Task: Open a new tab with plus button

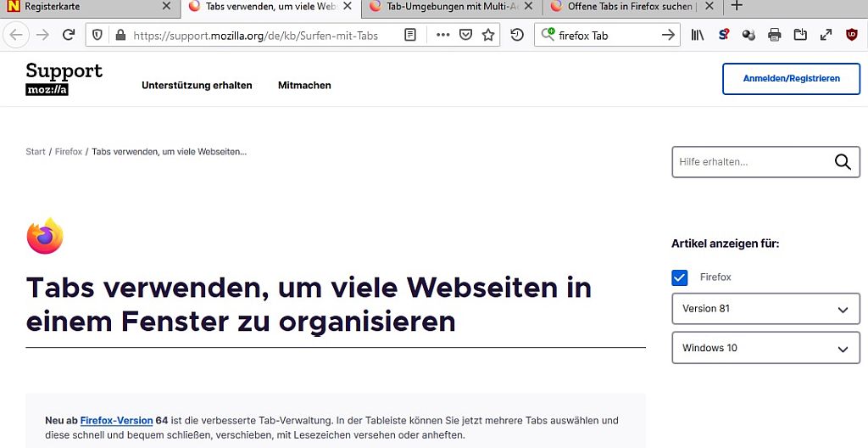Action: [x=737, y=7]
